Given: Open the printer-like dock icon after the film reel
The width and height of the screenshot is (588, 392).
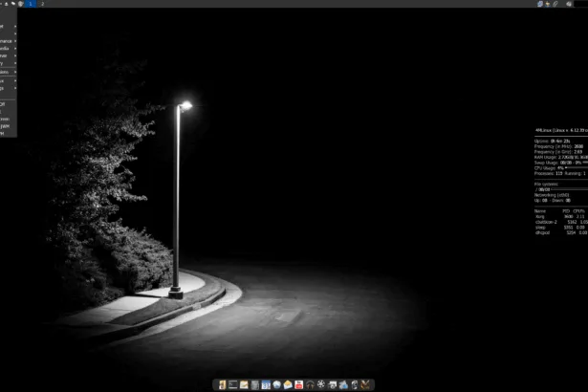Looking at the screenshot, I should [x=332, y=385].
